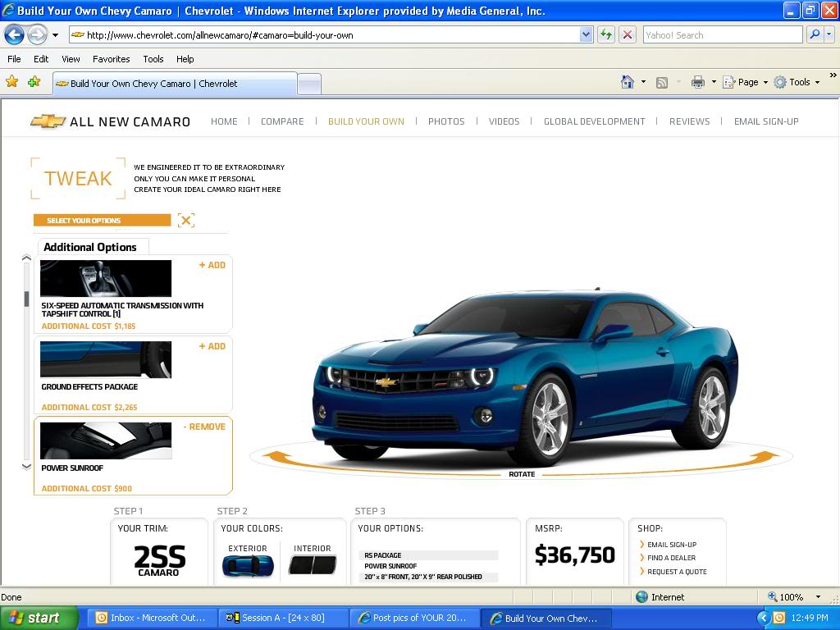Switch to Session A taskbar item
Screen dimensions: 840x630
tap(282, 618)
